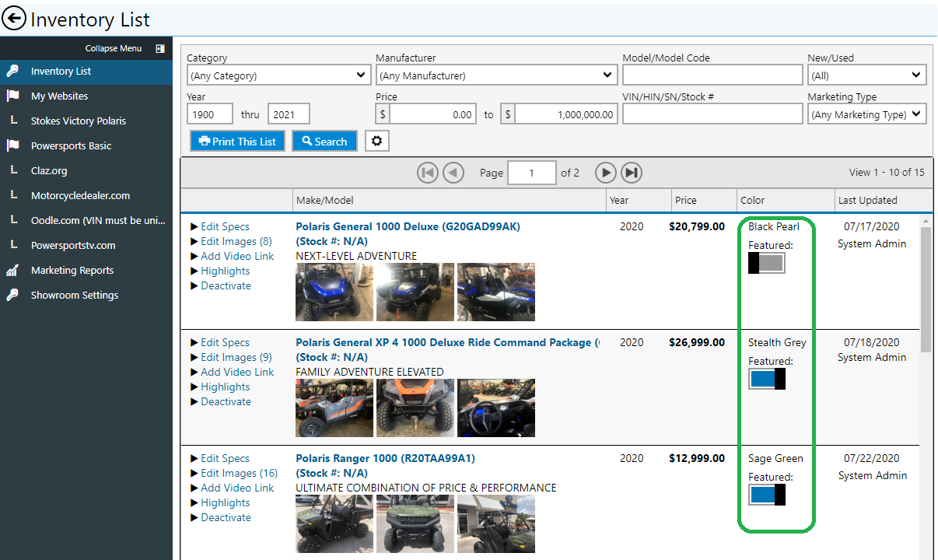Open the New/Used dropdown
The image size is (938, 560).
(866, 75)
